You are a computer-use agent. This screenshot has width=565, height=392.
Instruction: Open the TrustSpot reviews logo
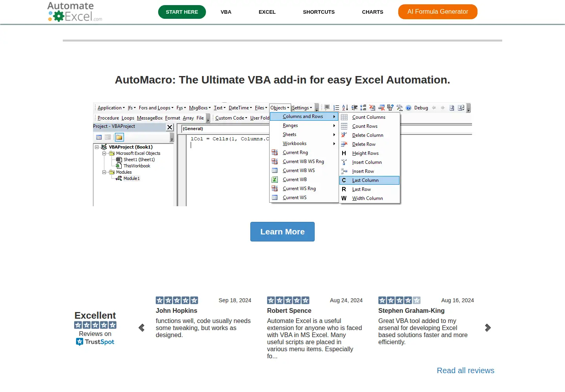95,342
